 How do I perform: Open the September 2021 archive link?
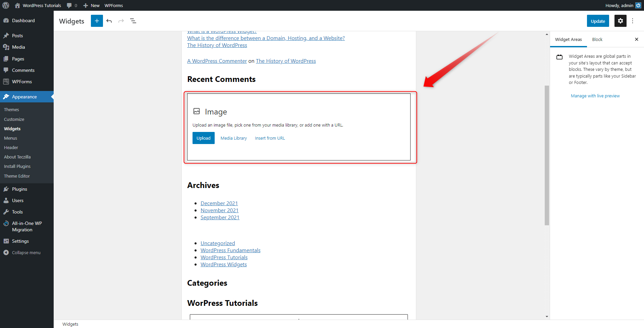(220, 217)
